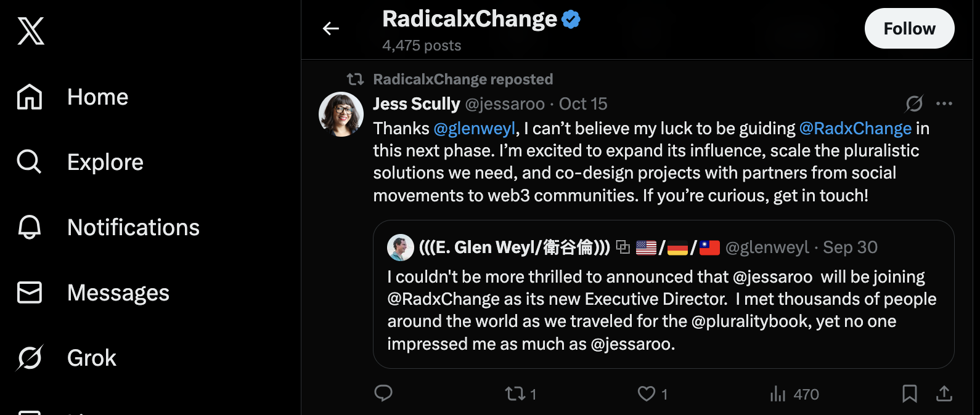Click the @RadxChange mention link
The height and width of the screenshot is (415, 980).
pos(855,129)
